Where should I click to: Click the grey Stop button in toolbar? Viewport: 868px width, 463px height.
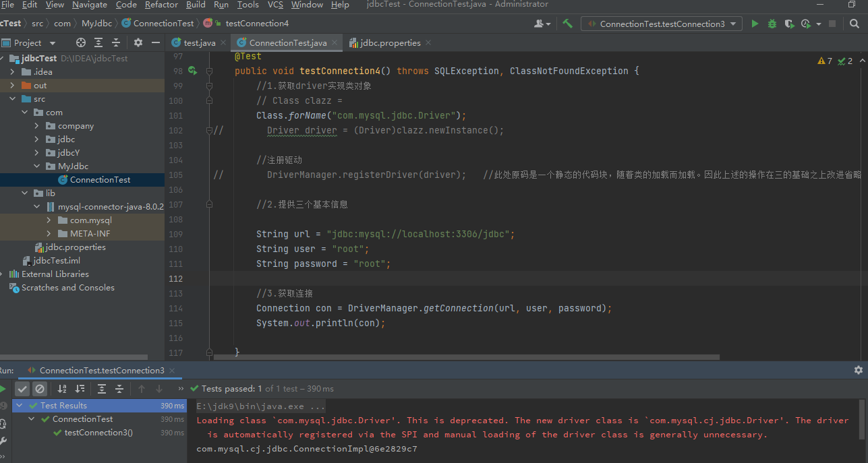pos(833,24)
